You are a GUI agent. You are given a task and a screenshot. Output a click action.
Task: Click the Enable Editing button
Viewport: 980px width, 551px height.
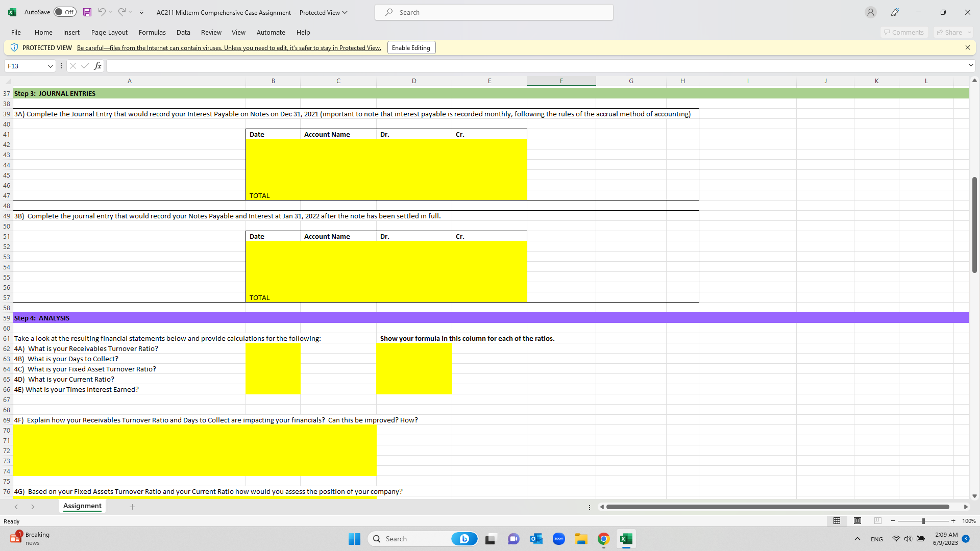[411, 47]
